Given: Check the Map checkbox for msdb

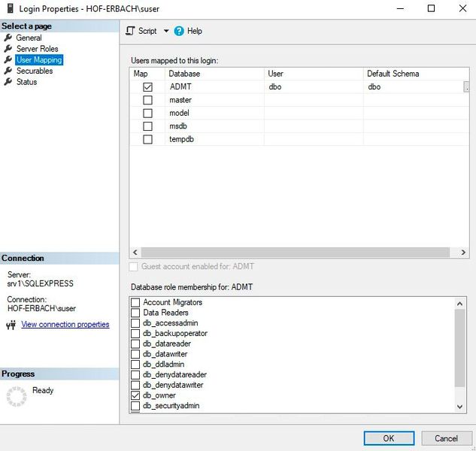Looking at the screenshot, I should point(147,126).
